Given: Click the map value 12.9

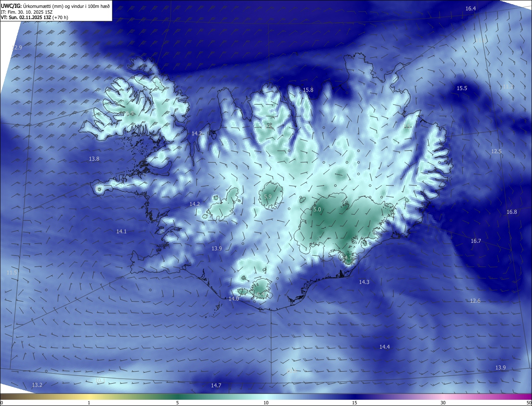Looking at the screenshot, I should click(x=17, y=48).
